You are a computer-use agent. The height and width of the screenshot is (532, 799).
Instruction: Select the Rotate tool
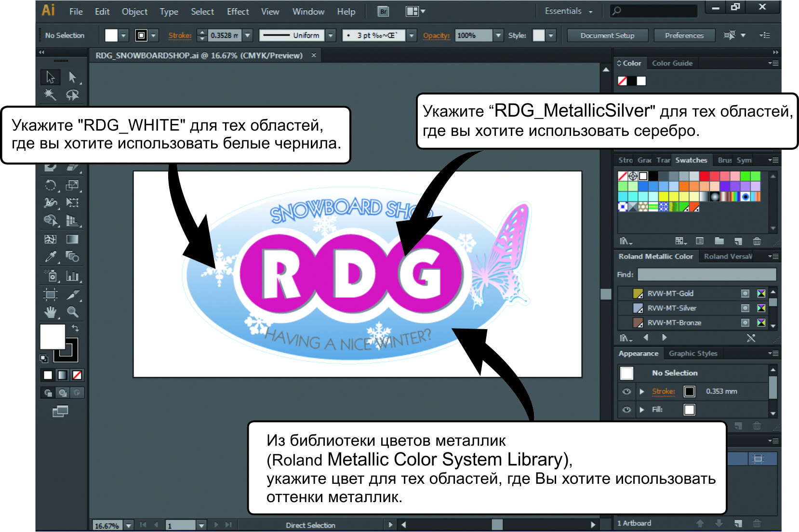(x=50, y=185)
